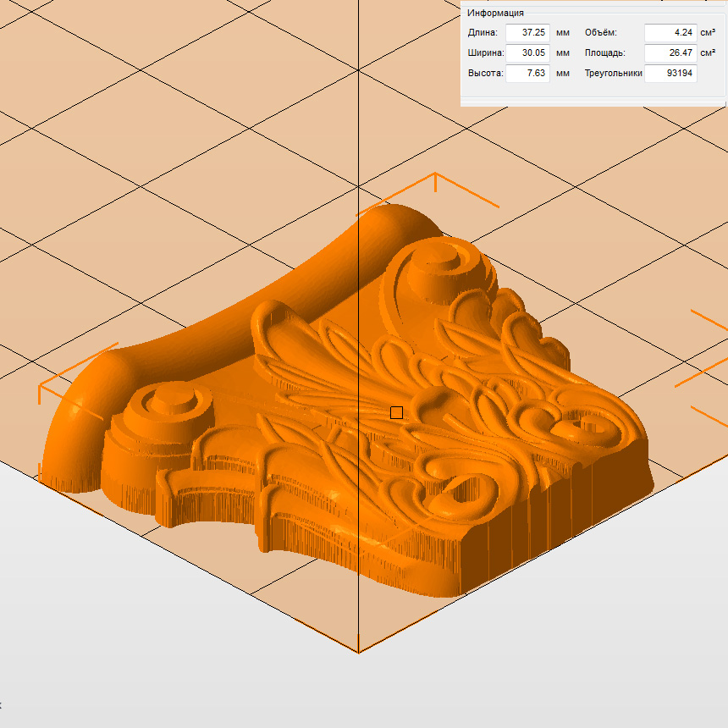This screenshot has height=728, width=728.
Task: Click the Высота field showing 7.63
Action: pyautogui.click(x=527, y=74)
